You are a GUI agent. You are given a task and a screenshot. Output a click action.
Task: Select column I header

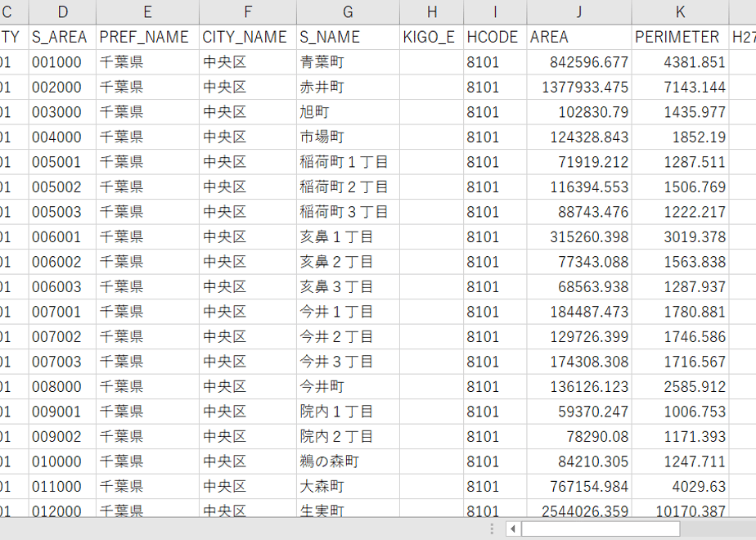495,12
